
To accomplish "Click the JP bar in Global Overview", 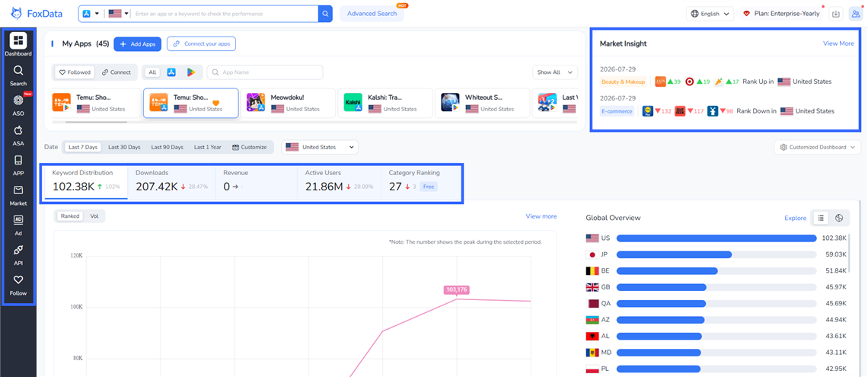I will coord(716,254).
